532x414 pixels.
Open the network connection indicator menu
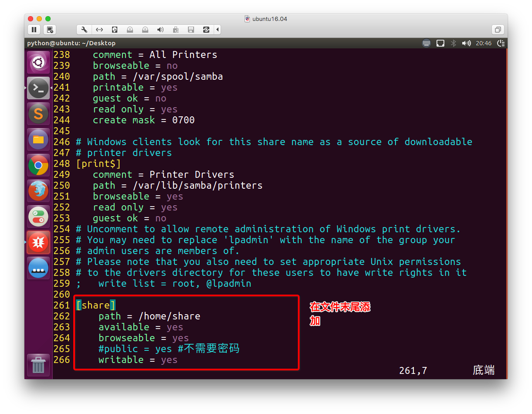point(440,43)
